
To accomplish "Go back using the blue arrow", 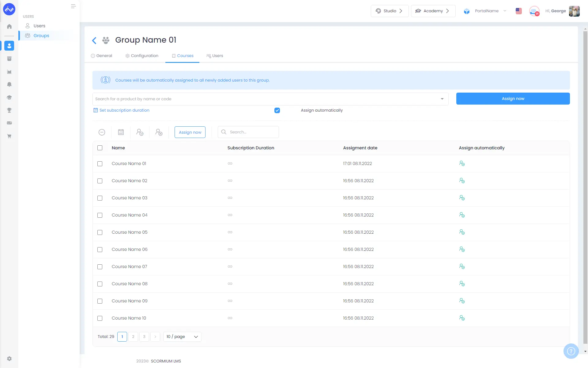I will (x=94, y=40).
